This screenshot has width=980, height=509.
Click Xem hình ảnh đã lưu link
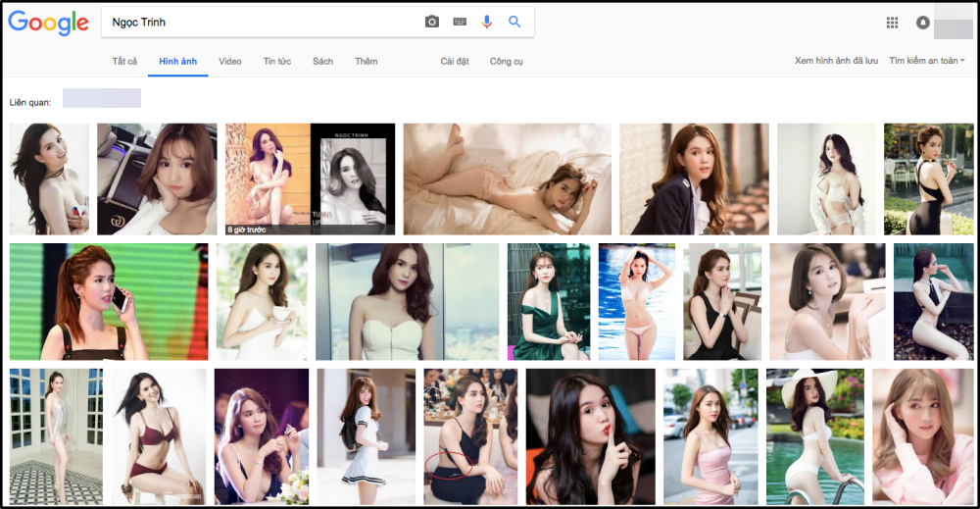coord(836,61)
